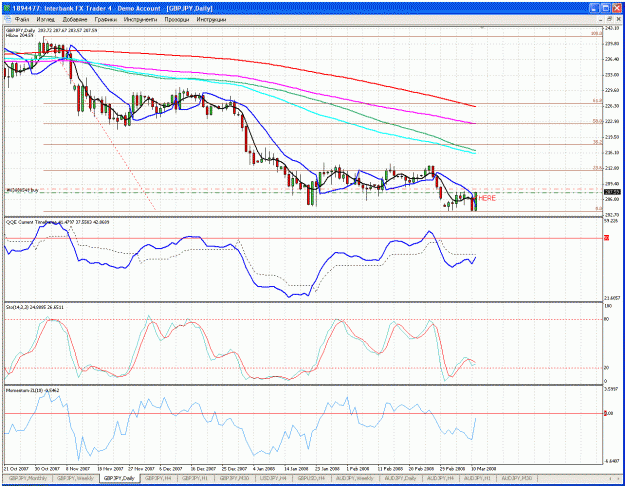The height and width of the screenshot is (486, 625).
Task: Open the Изглед menu
Action: pyautogui.click(x=45, y=19)
